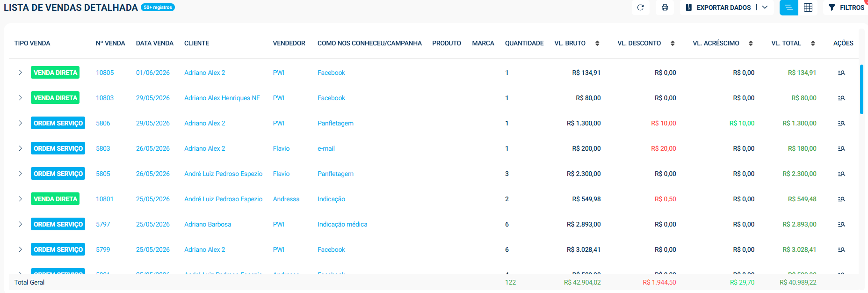Sort by VL. Acréscimo column arrows
This screenshot has height=293, width=868.
[751, 43]
